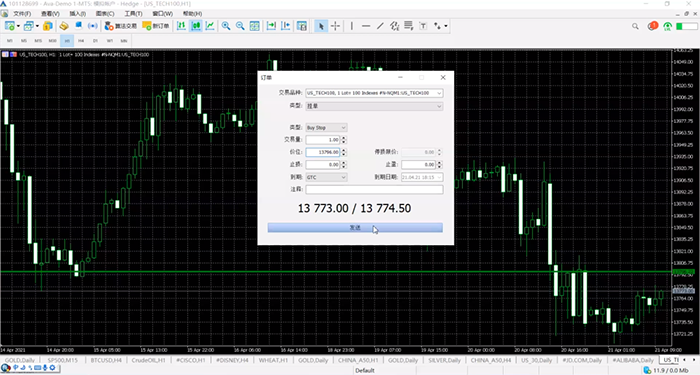Viewport: 700px width, 375px height.
Task: Select the channel drawing tool
Action: pyautogui.click(x=395, y=26)
